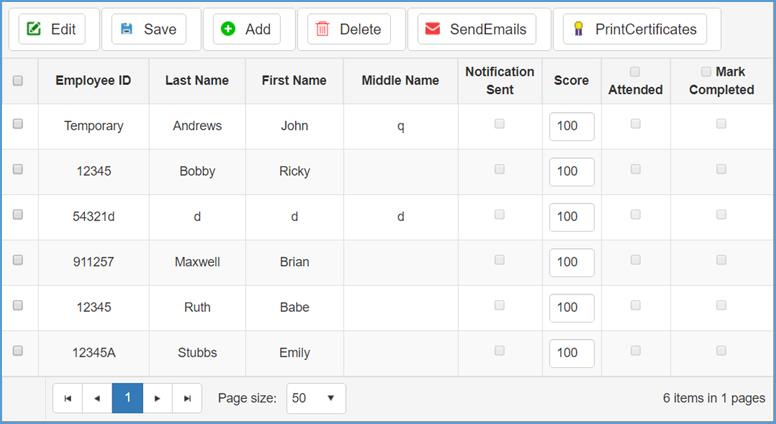This screenshot has height=424, width=776.
Task: Sort by the Last Name column header
Action: point(197,81)
